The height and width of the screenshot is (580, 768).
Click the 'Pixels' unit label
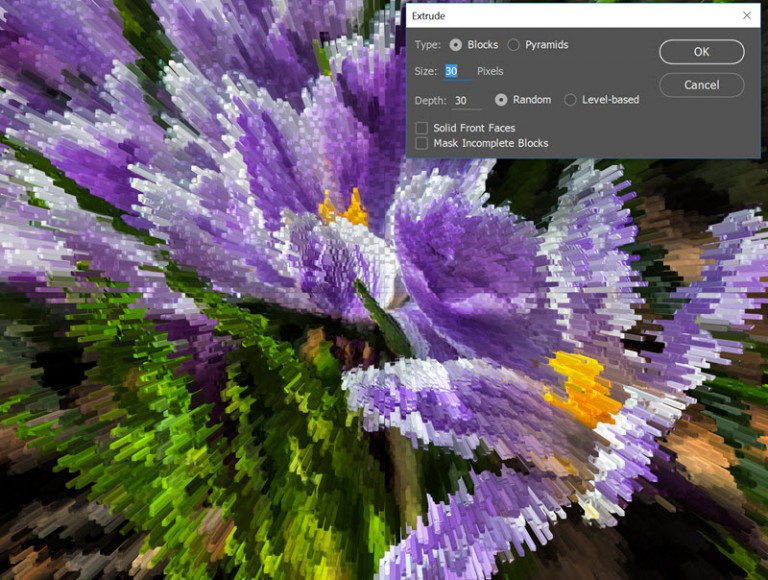pos(490,72)
